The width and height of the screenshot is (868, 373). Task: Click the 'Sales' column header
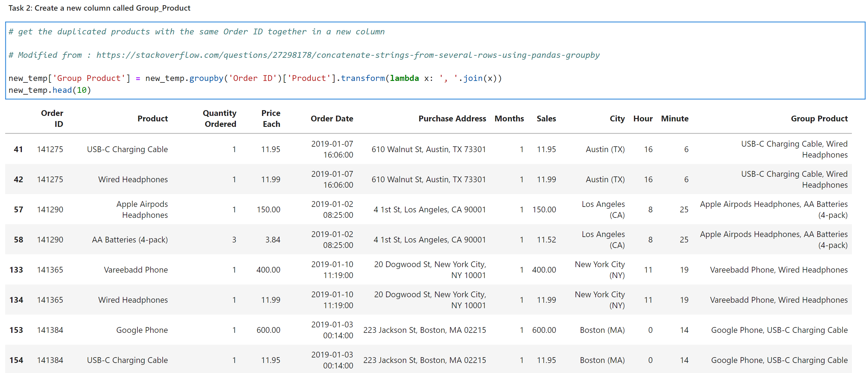click(546, 118)
